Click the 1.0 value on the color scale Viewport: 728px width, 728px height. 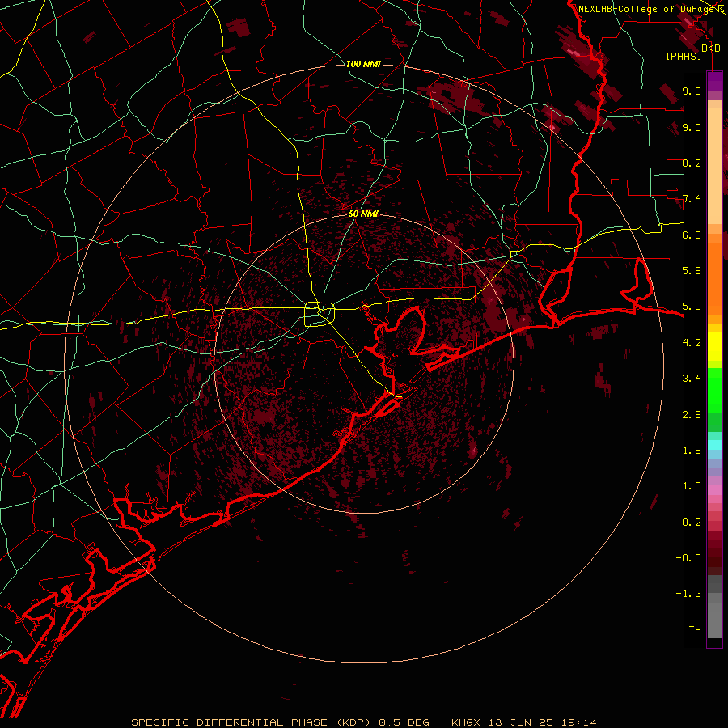(692, 486)
